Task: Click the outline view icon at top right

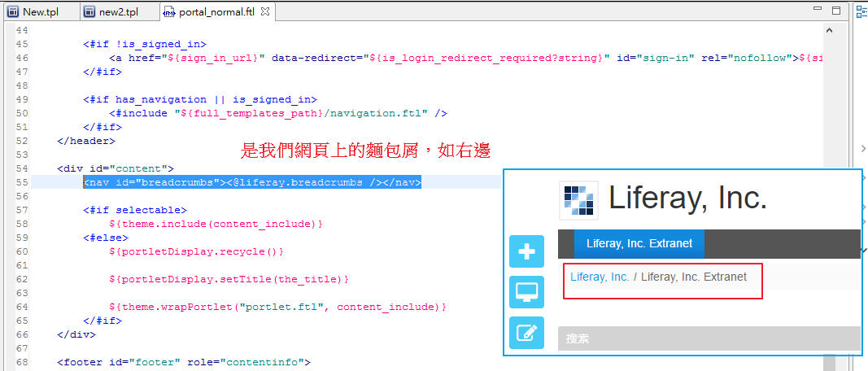Action: [862, 11]
